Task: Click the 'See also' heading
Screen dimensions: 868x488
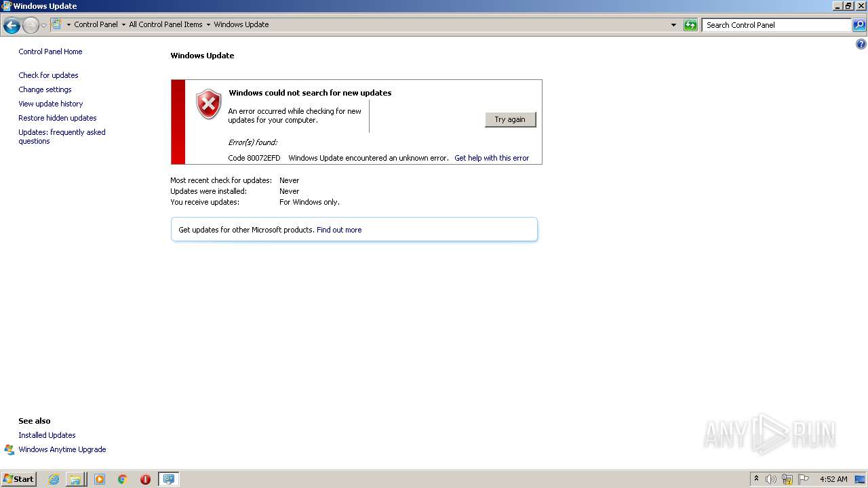Action: (x=35, y=421)
